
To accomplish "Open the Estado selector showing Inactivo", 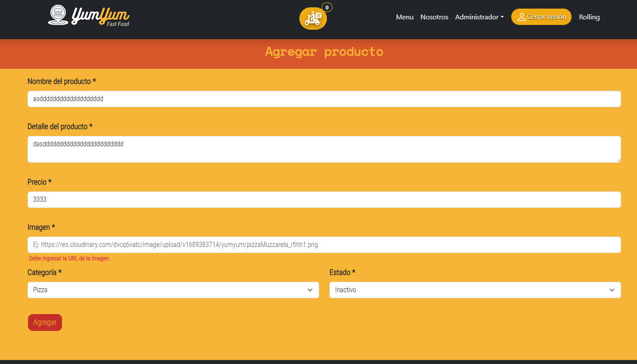I will pos(475,290).
